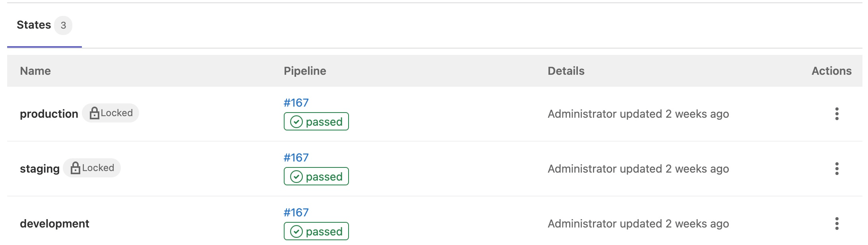868x245 pixels.
Task: Click the Locked badge on staging
Action: click(x=92, y=167)
